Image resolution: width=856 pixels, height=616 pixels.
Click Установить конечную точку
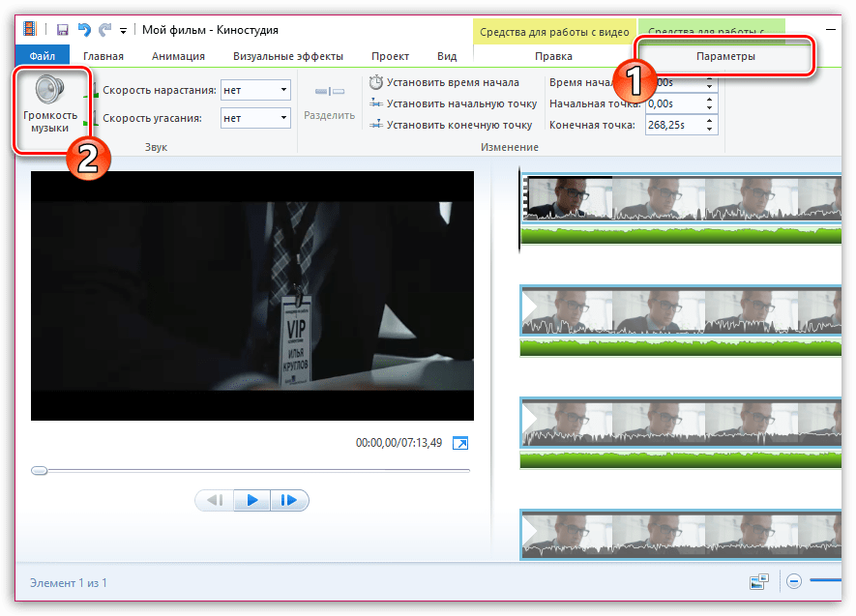click(x=451, y=125)
